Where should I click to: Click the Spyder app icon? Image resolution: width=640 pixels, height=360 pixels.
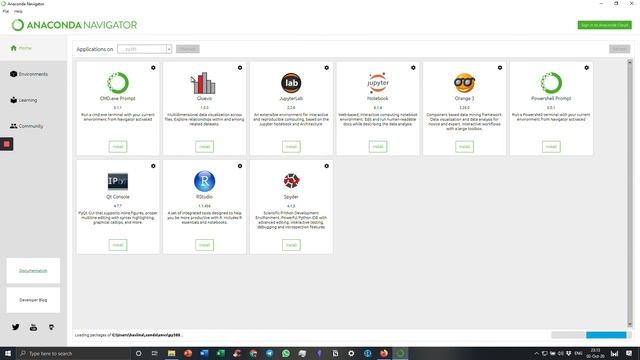tap(291, 181)
